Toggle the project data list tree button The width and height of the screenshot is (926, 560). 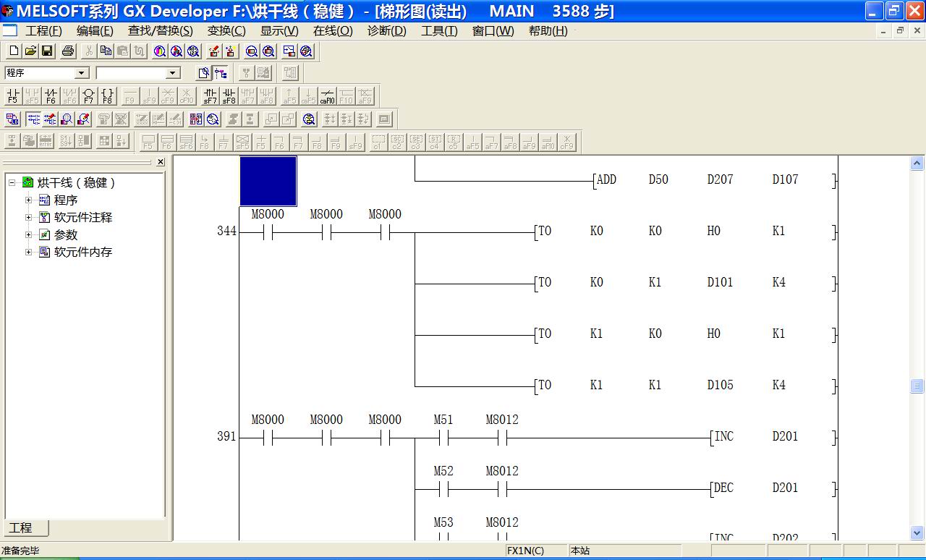point(221,72)
